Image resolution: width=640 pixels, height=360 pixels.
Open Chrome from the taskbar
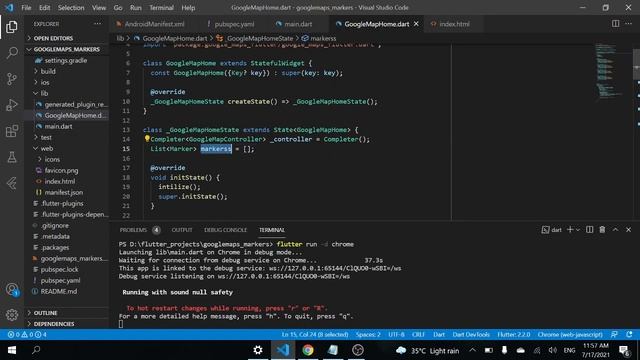click(x=308, y=350)
